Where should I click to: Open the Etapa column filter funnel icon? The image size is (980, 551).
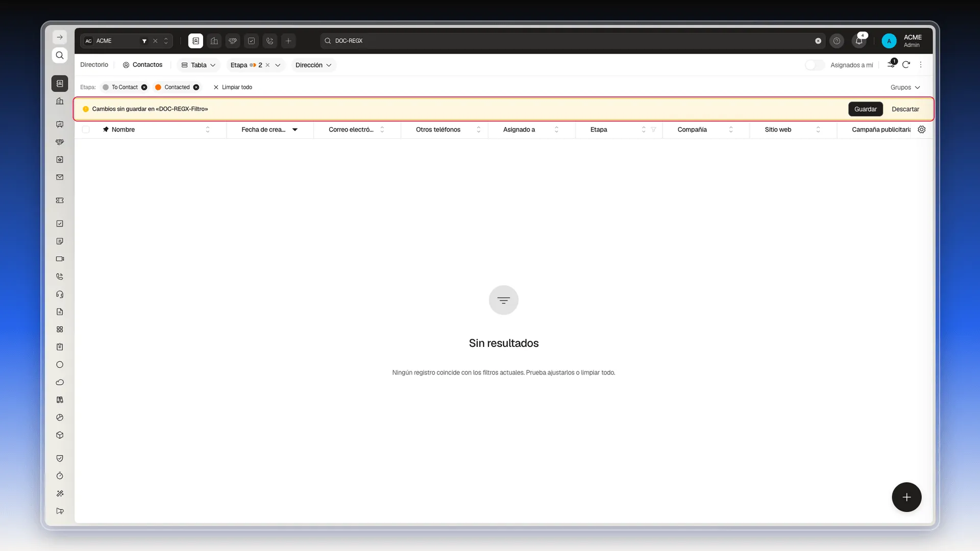[653, 130]
